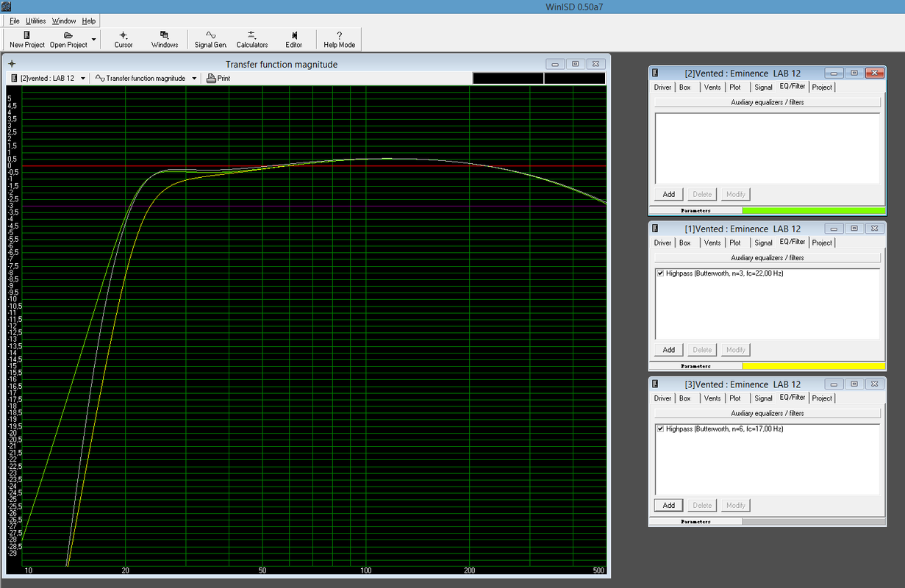
Task: Click the 'Auxiliary equalizers / filters' header in [2]Vented window
Action: 768,102
